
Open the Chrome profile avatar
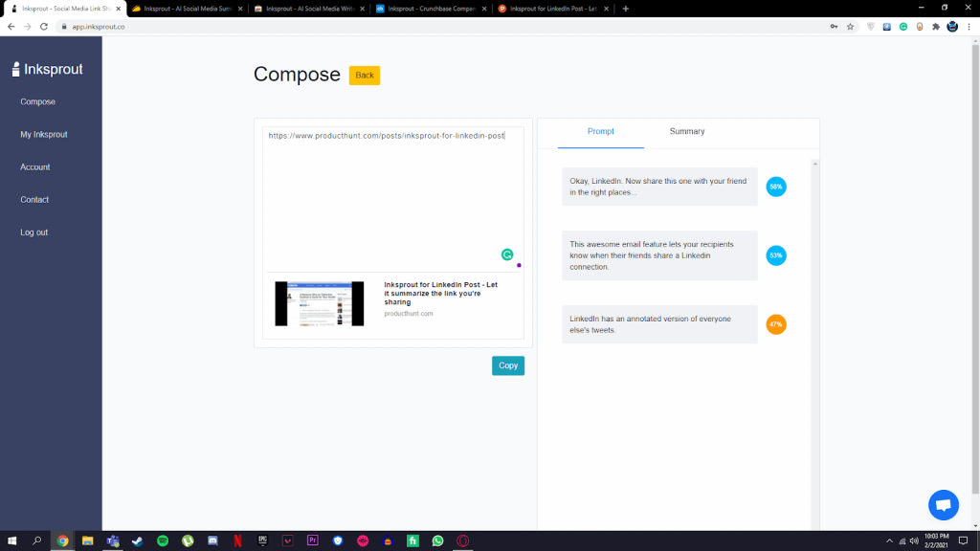click(x=952, y=27)
